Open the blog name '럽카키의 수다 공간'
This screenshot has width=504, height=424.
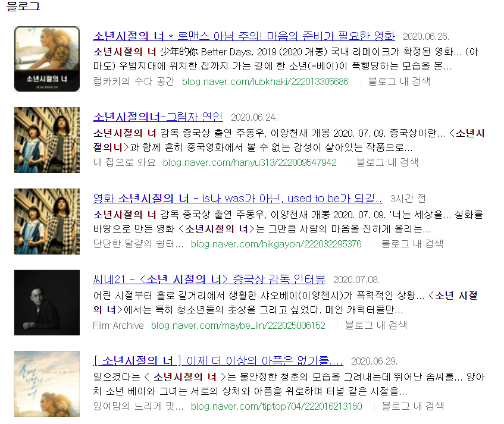(x=134, y=81)
